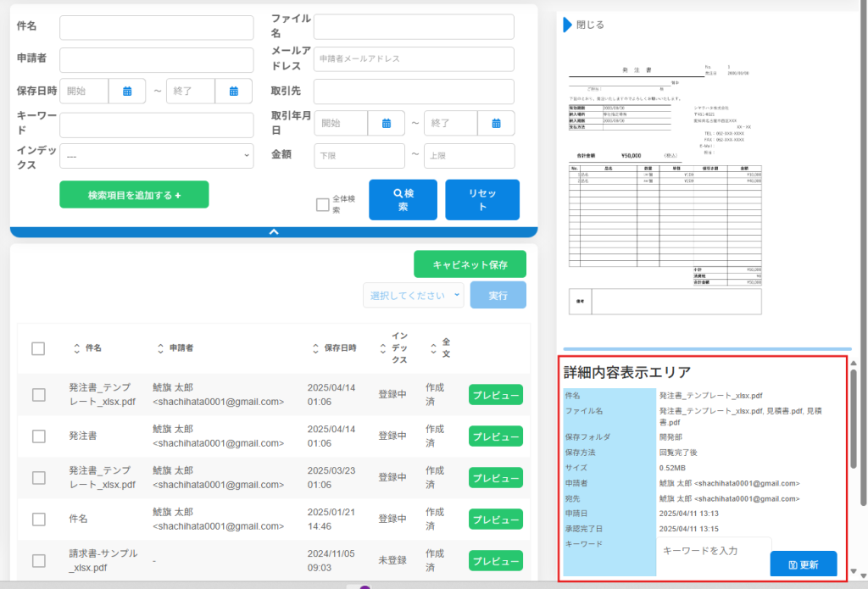Open the 選択してください action dropdown
The image size is (868, 589).
(414, 295)
